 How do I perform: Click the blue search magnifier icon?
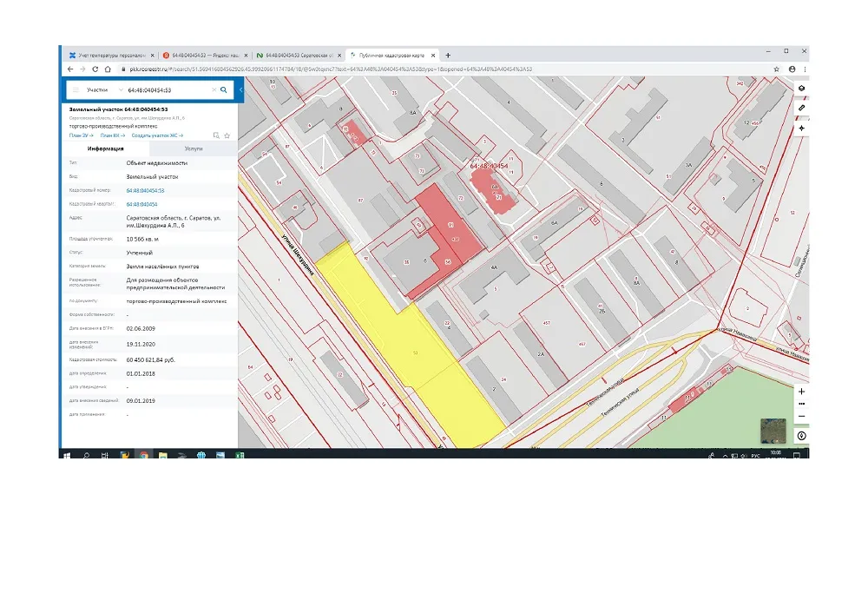[224, 89]
